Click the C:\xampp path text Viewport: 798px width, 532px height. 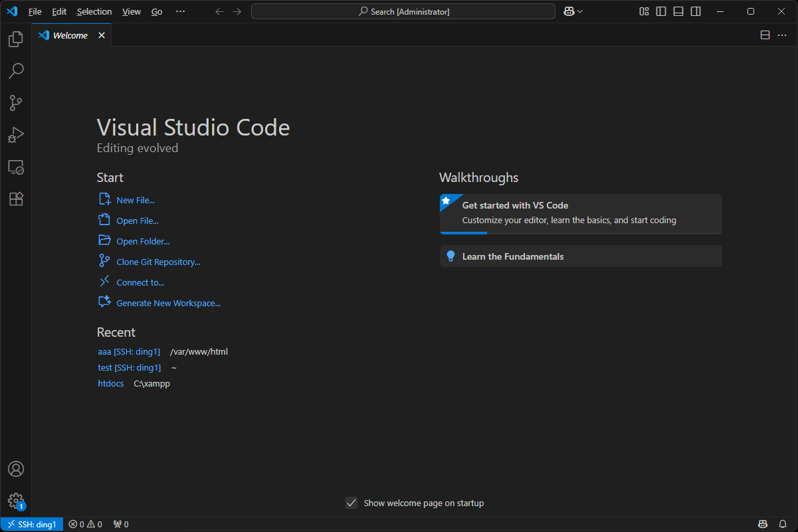tap(152, 383)
